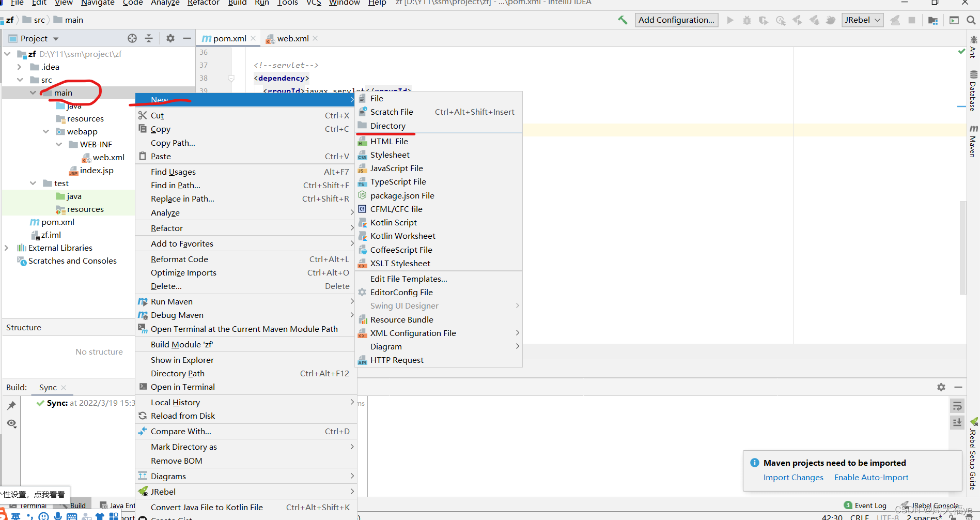Open Navigate menu in menu bar

[98, 3]
